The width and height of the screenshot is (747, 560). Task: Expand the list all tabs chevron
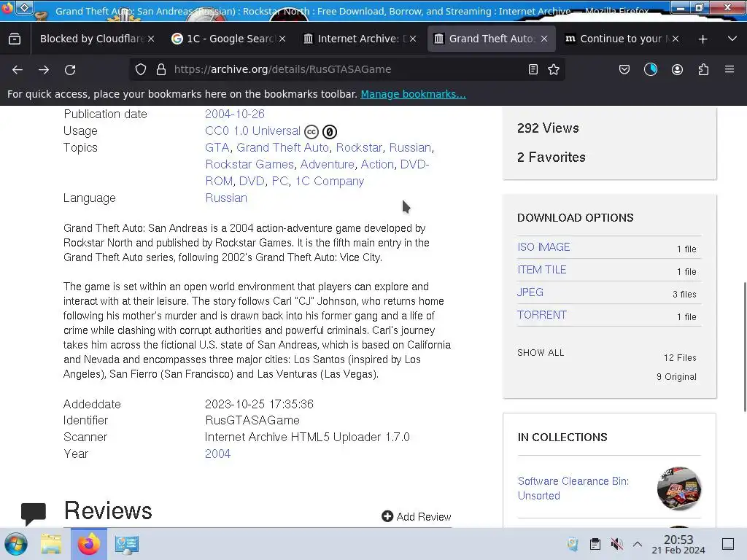[x=732, y=39]
